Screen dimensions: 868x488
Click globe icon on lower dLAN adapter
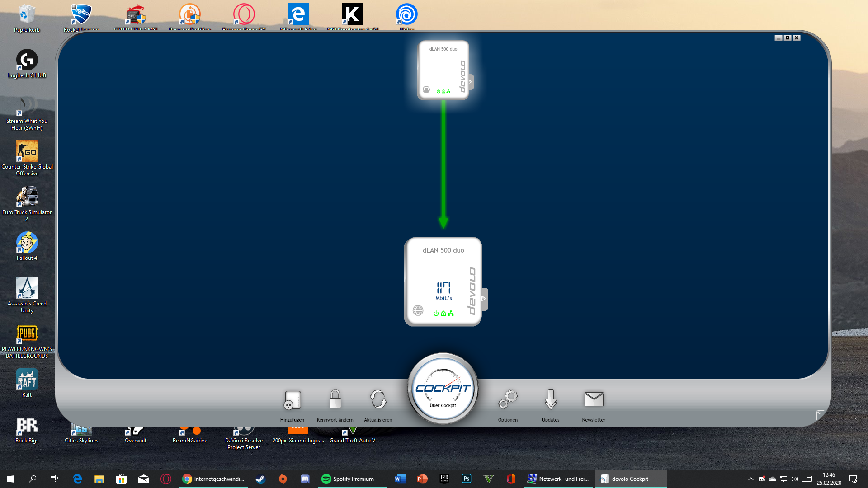[x=418, y=310]
